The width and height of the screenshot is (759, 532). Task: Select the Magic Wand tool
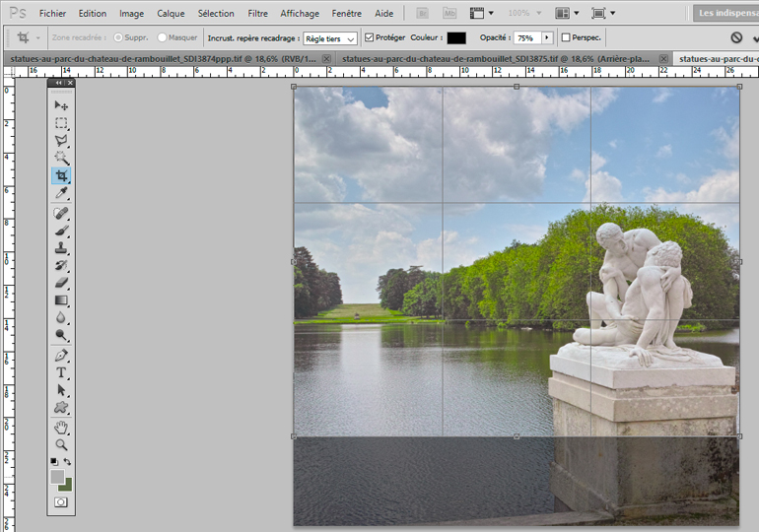pyautogui.click(x=61, y=158)
